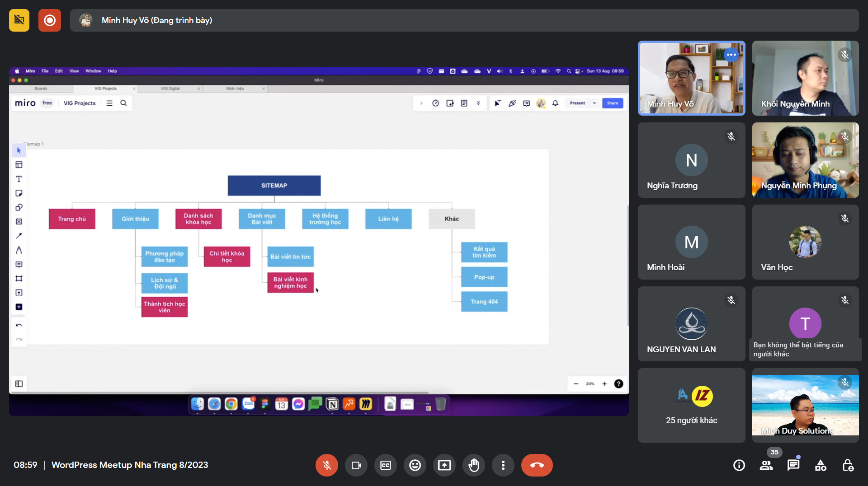Click the present screen button
The width and height of the screenshot is (868, 486).
pos(444,465)
